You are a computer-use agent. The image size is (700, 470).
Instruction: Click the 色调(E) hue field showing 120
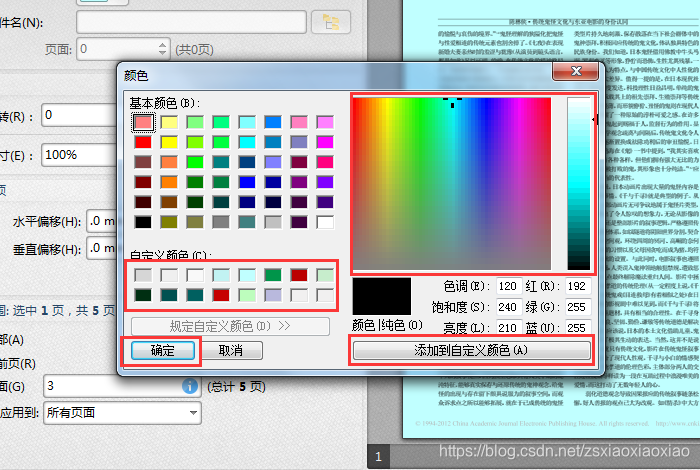coord(508,286)
